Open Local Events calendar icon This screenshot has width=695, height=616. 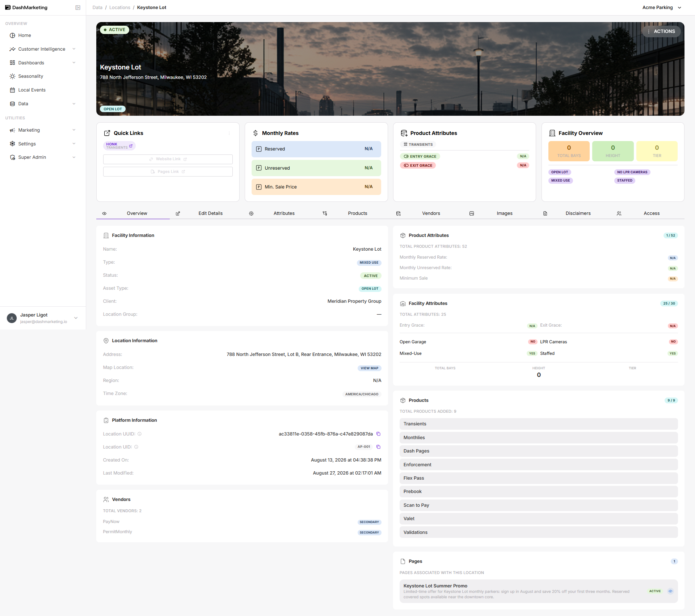(12, 90)
